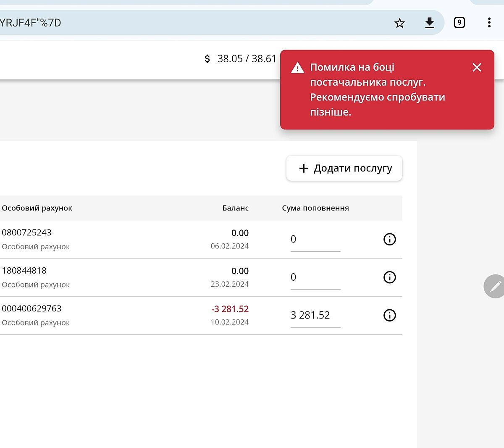Show info for account 000400629763
This screenshot has width=504, height=448.
[389, 315]
